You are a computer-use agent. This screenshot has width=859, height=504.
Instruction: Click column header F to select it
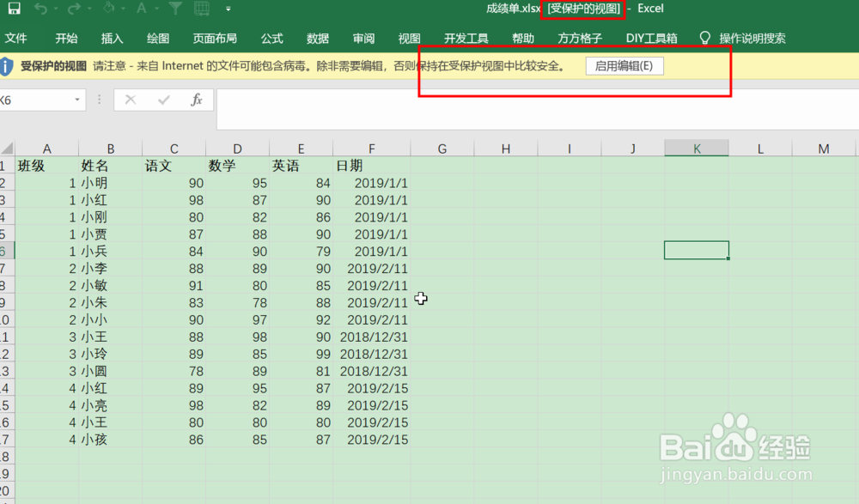(371, 147)
